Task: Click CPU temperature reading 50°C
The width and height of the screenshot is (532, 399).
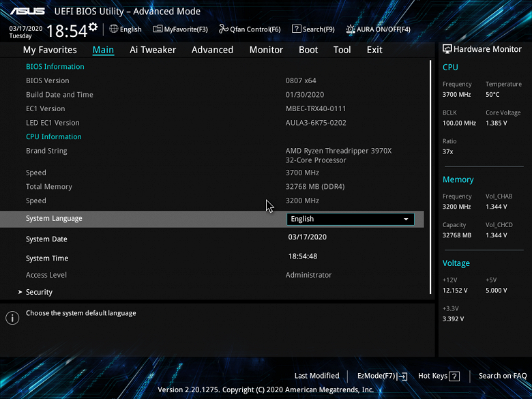Action: [x=492, y=95]
